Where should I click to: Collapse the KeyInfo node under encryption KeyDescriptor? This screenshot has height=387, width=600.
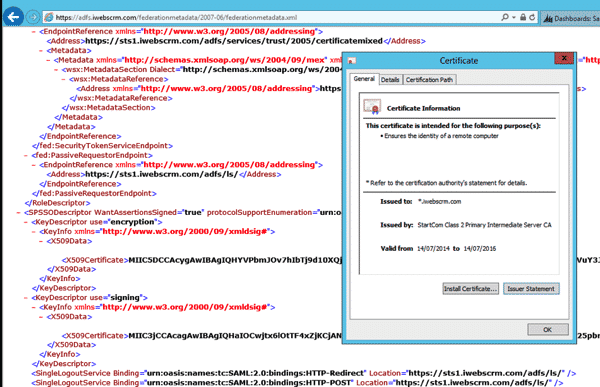34,232
